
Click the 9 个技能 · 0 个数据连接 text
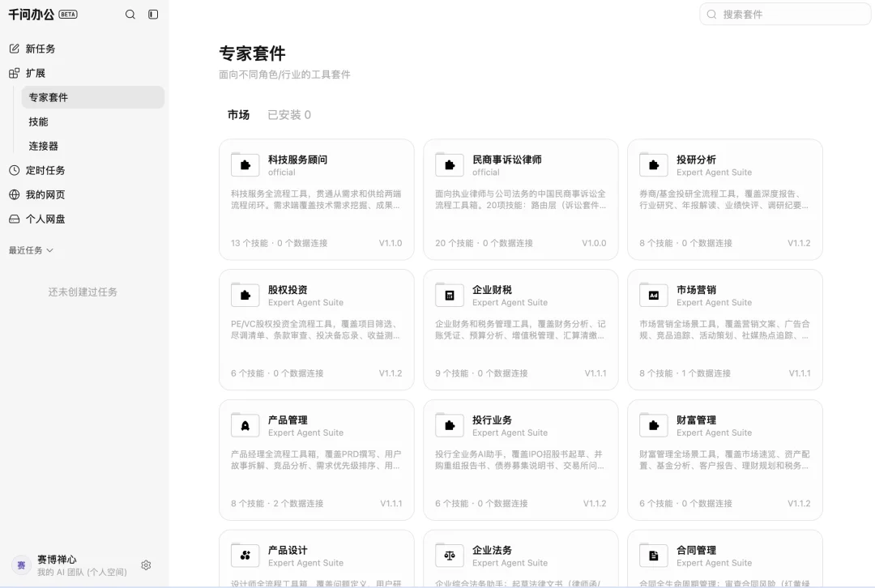click(x=481, y=373)
